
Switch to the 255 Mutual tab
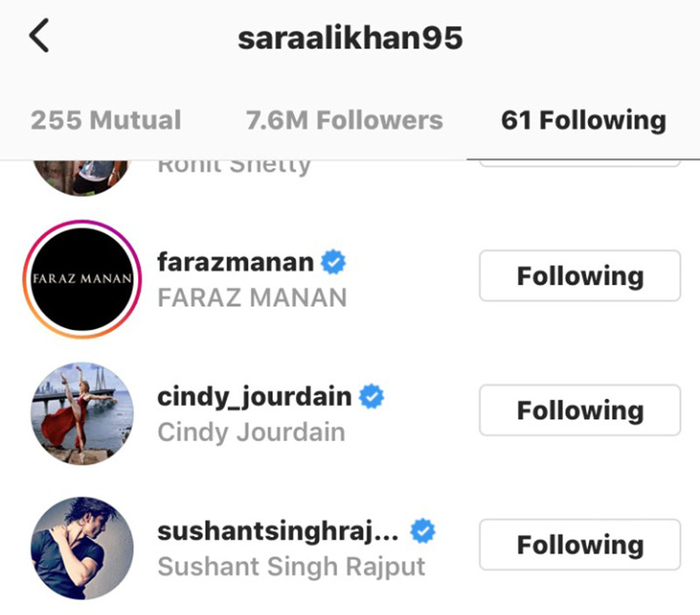[106, 120]
